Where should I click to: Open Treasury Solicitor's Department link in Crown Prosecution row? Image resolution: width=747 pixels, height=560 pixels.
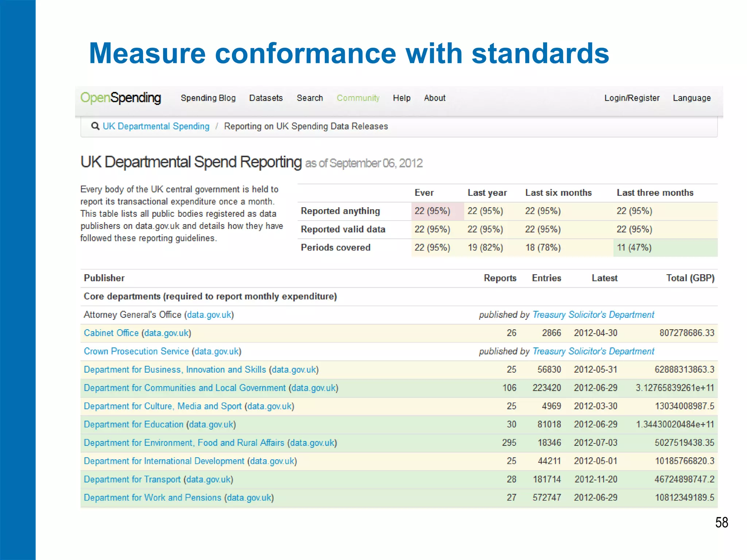(593, 351)
